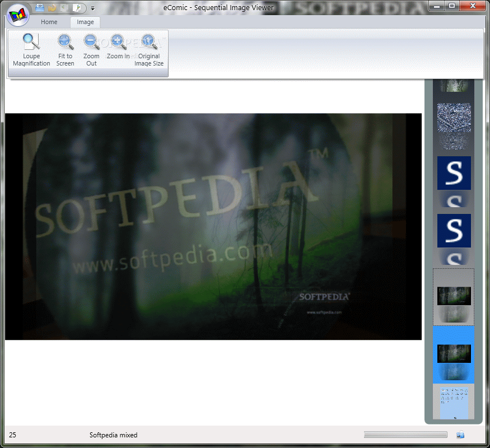Image resolution: width=490 pixels, height=448 pixels.
Task: Click the next page quick access icon
Action: (x=77, y=8)
